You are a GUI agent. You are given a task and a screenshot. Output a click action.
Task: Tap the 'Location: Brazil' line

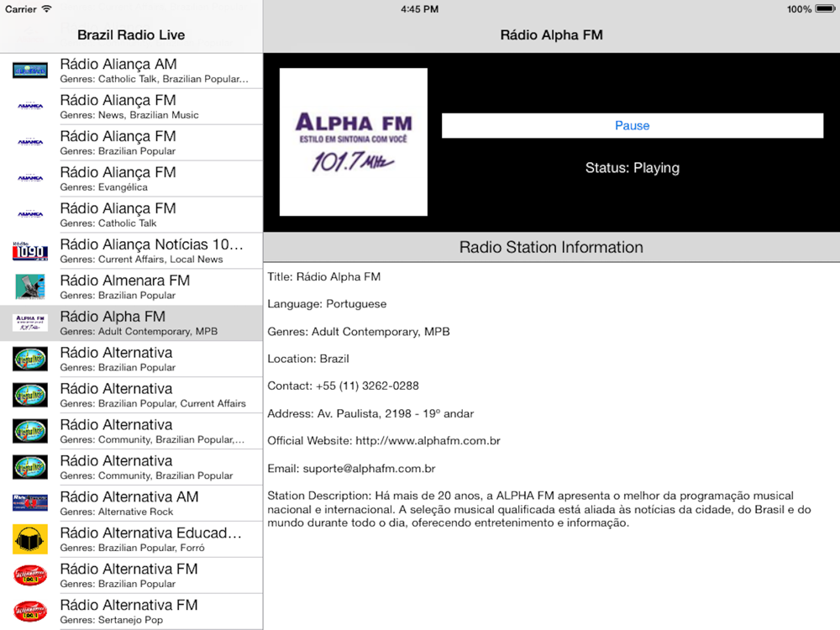point(308,359)
